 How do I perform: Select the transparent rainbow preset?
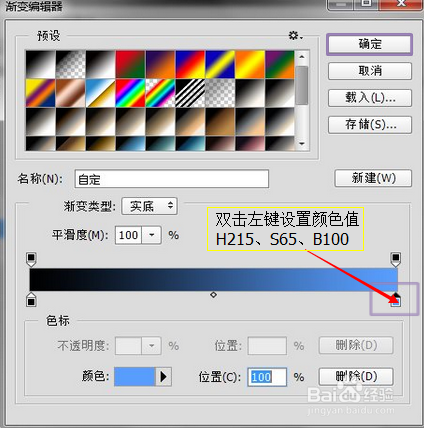click(160, 93)
